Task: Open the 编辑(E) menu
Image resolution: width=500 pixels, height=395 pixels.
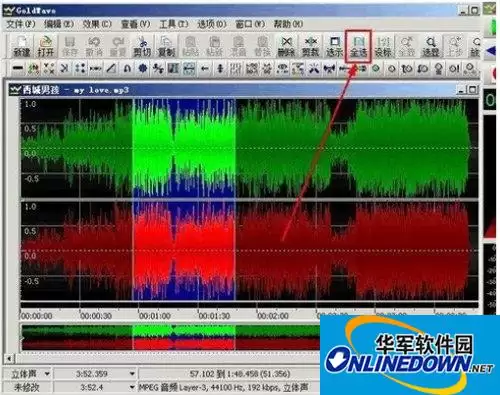Action: pyautogui.click(x=59, y=24)
